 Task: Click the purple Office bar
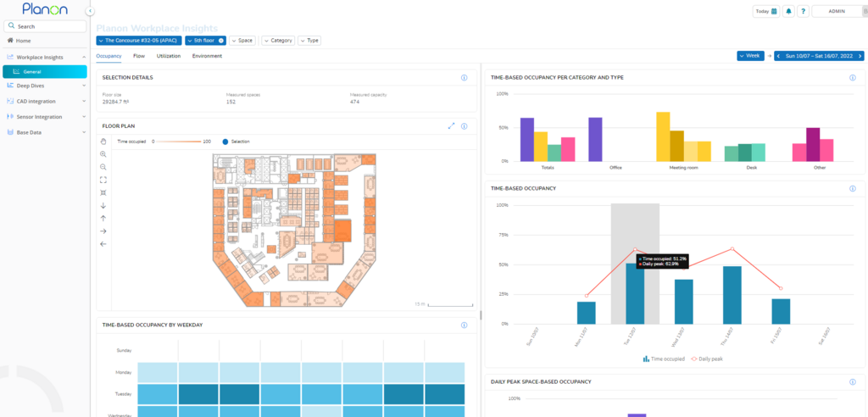tap(595, 140)
